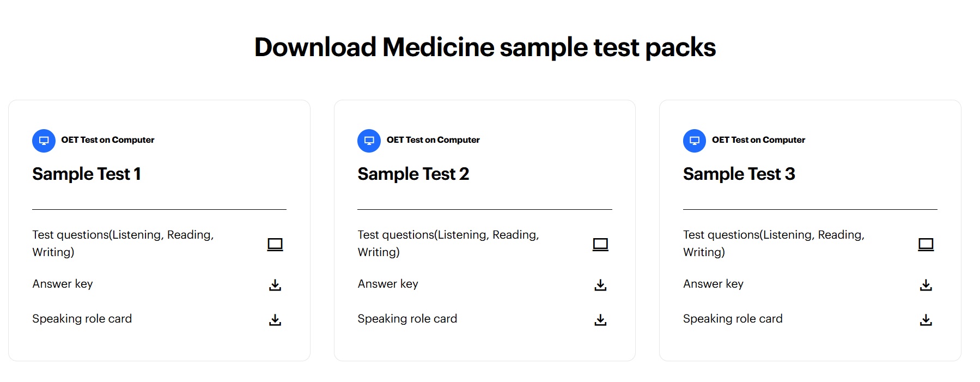Select Answer key text in Sample Test 1
980x382 pixels.
(x=63, y=284)
